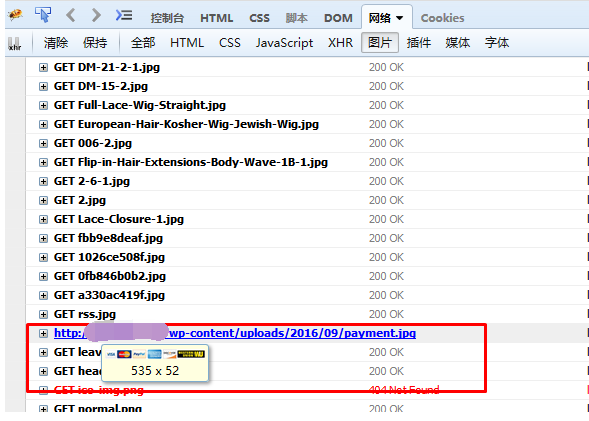Viewport: 589px width, 421px height.
Task: Open the payment.jpg upload URL link
Action: click(x=235, y=333)
